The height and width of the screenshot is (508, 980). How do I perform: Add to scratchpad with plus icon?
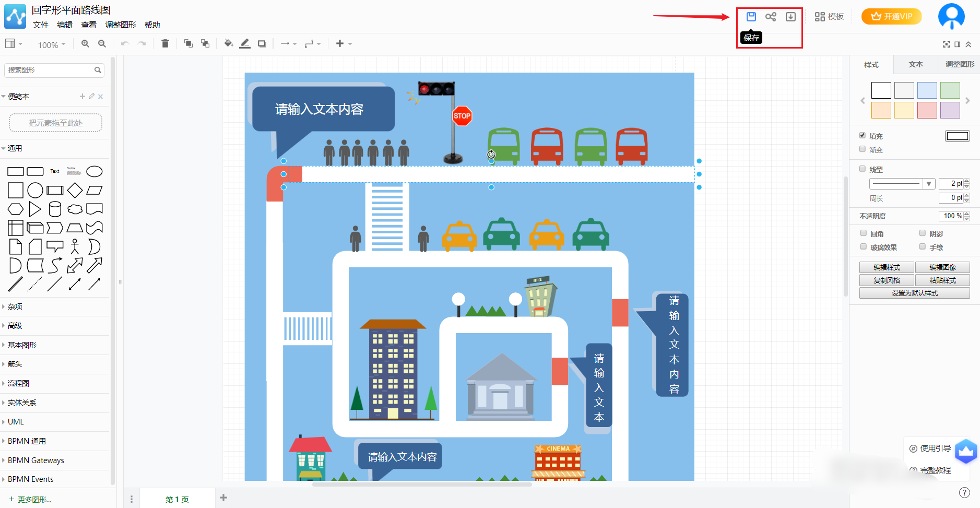[82, 96]
